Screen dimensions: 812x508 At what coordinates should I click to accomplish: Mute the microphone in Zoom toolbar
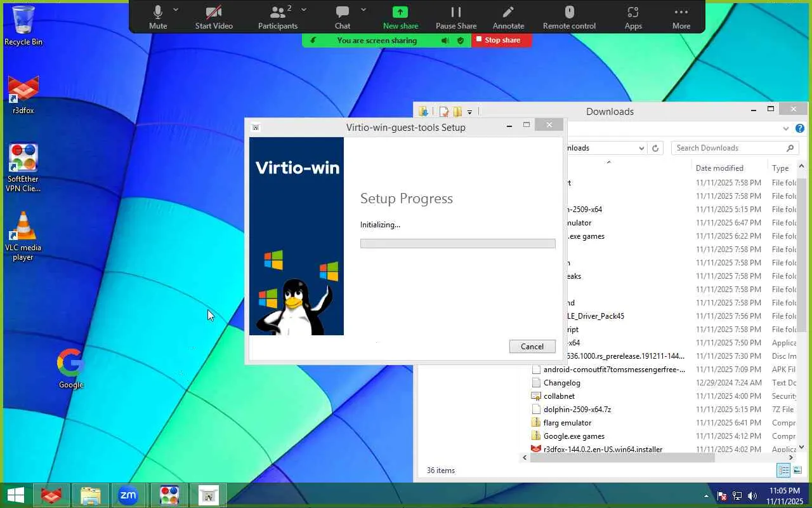coord(158,17)
